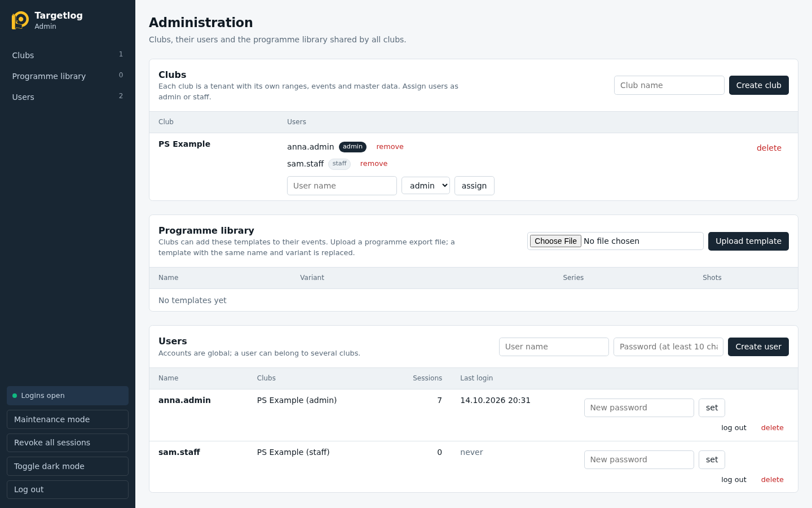
Task: Click the 'never' last login value
Action: tap(471, 452)
